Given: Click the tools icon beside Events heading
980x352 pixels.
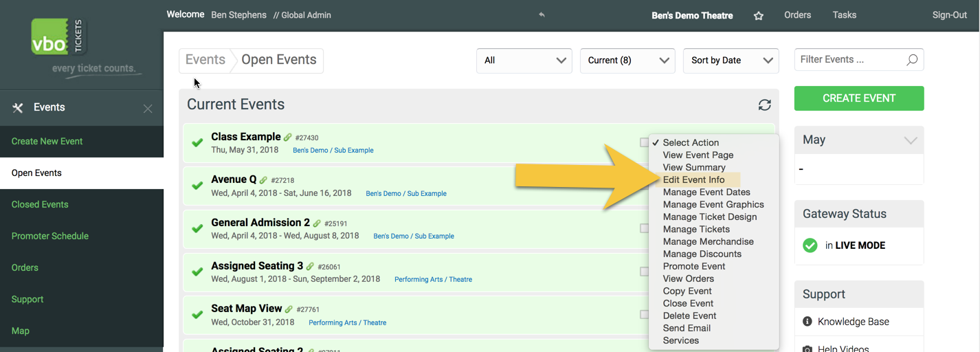Looking at the screenshot, I should pyautogui.click(x=19, y=107).
